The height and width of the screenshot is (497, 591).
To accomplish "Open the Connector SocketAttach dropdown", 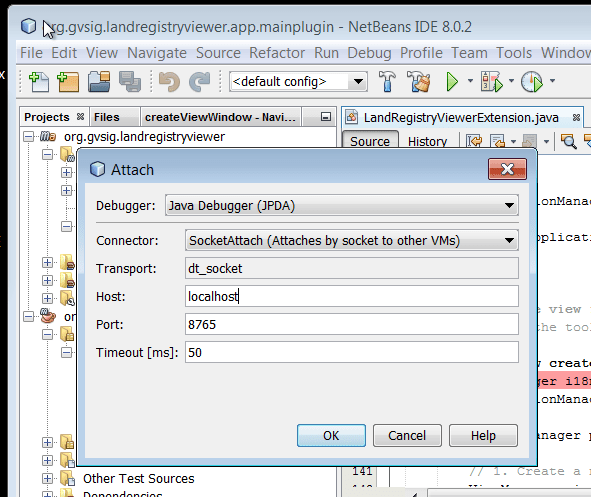I will point(352,240).
